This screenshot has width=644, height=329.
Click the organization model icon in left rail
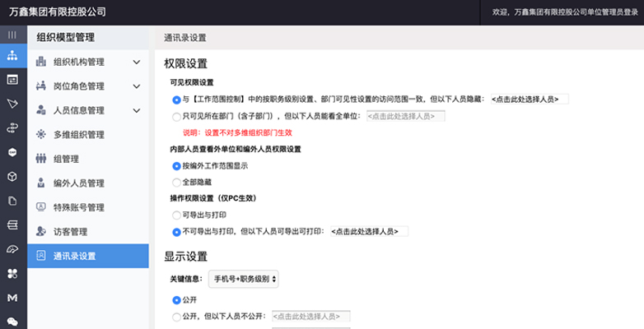(12, 56)
